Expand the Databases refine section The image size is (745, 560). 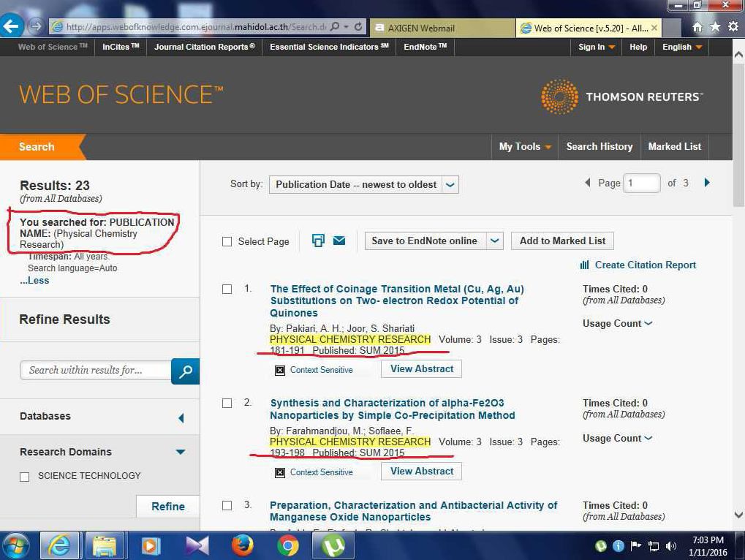coord(181,418)
